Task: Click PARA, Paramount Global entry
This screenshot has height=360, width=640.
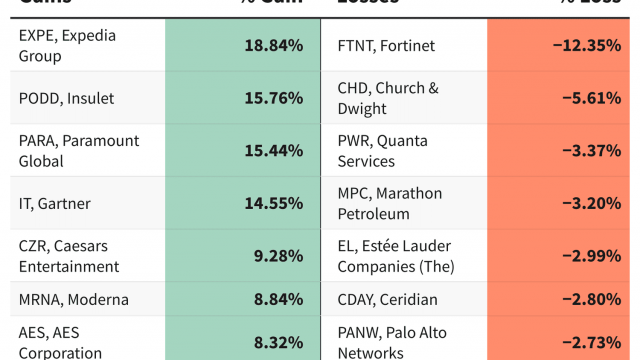Action: (x=79, y=151)
